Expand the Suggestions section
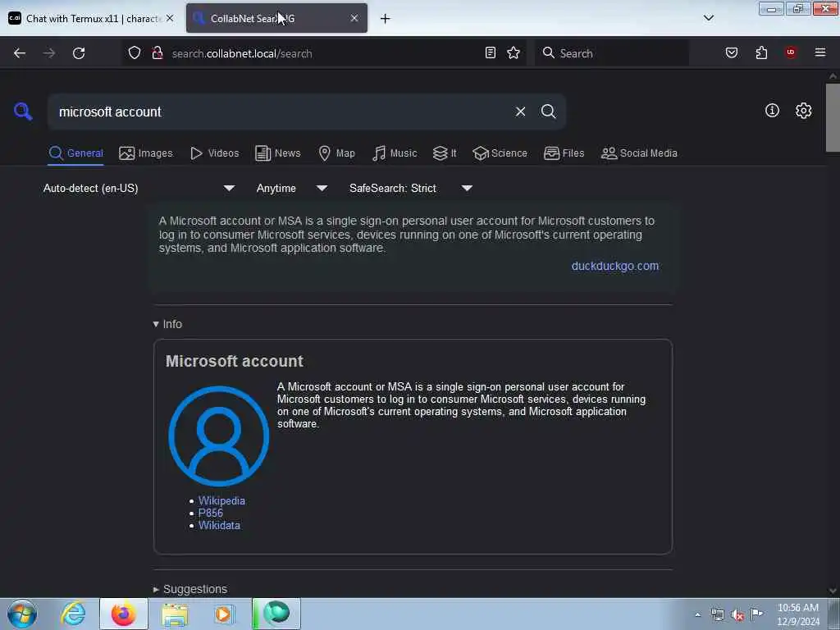The image size is (840, 630). (189, 589)
